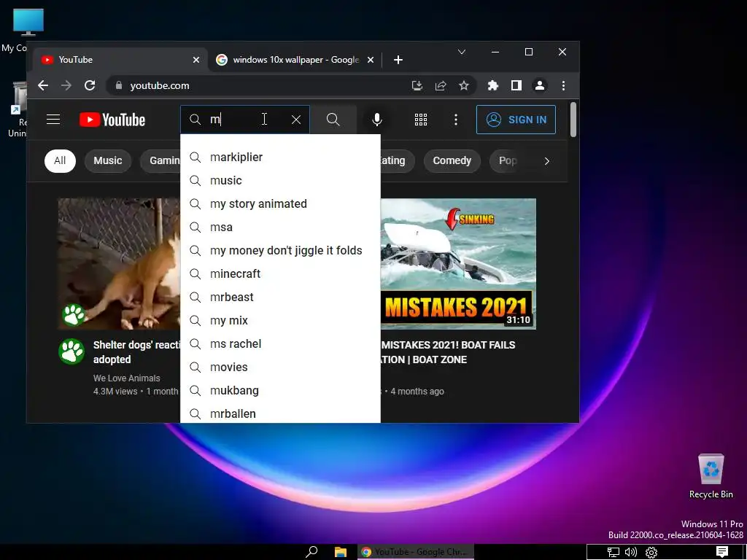Image resolution: width=747 pixels, height=560 pixels.
Task: Open the tab search dropdown chevron
Action: 462,52
